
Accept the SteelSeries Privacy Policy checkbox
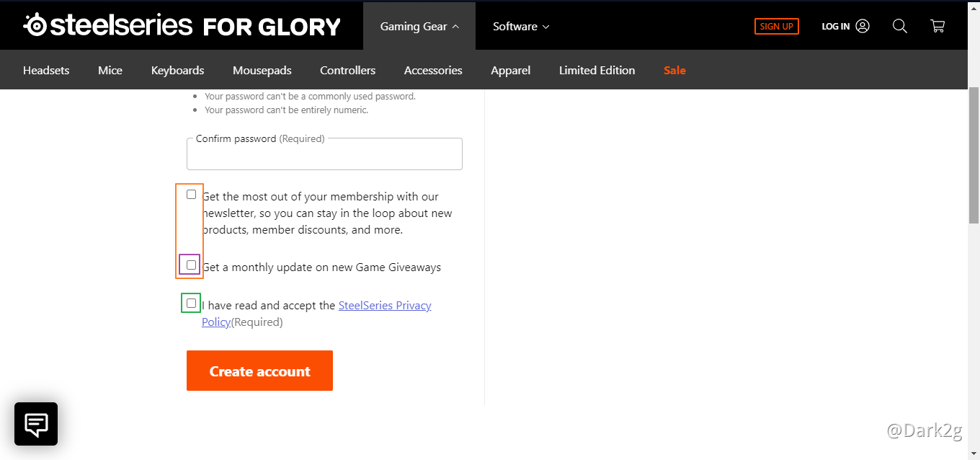point(191,304)
